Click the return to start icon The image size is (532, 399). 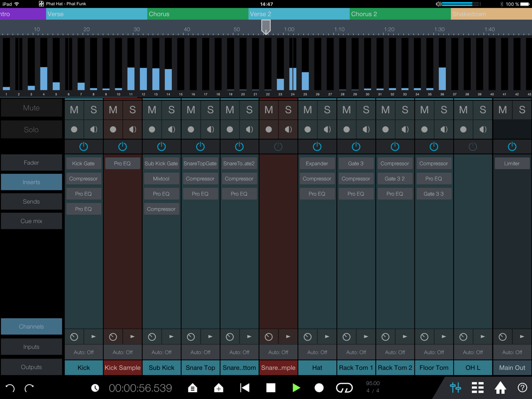[245, 388]
